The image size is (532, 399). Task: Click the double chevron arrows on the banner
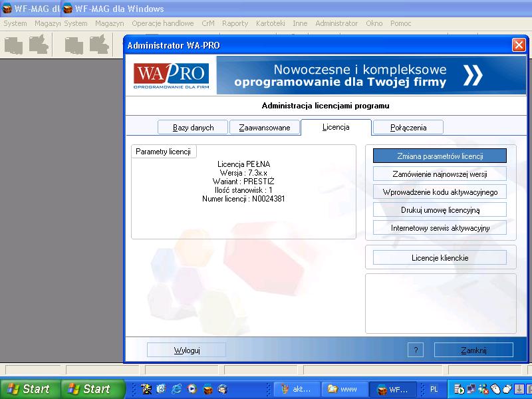click(473, 75)
